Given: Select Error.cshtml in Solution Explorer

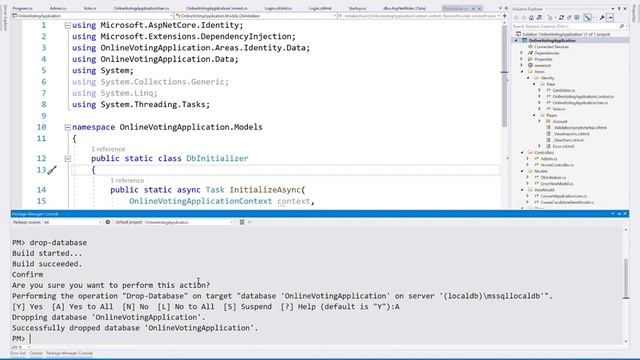Looking at the screenshot, I should tap(563, 146).
